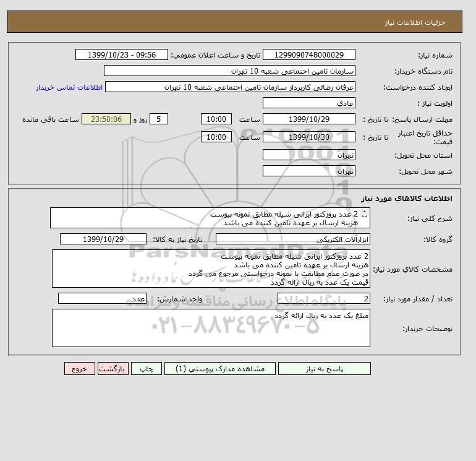The image size is (476, 461).
Task: Click delivery province field تهران
Action: click(x=309, y=155)
